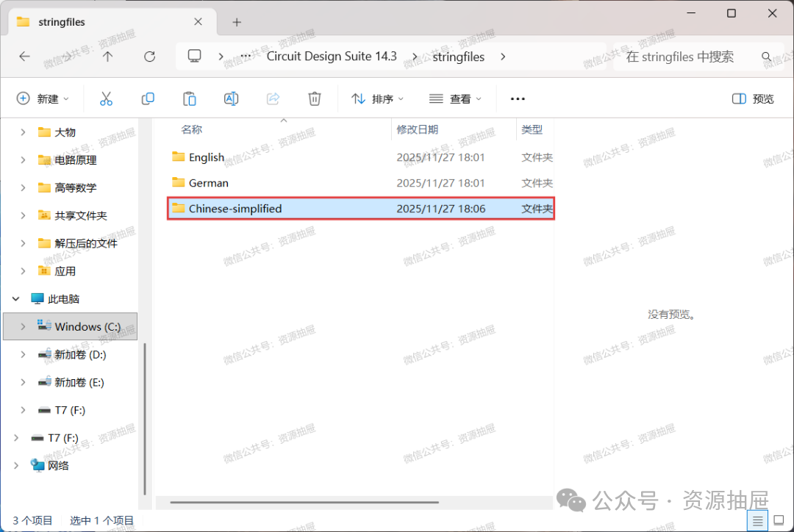
Task: Click the horizontal scrollbar in file list
Action: [x=304, y=502]
